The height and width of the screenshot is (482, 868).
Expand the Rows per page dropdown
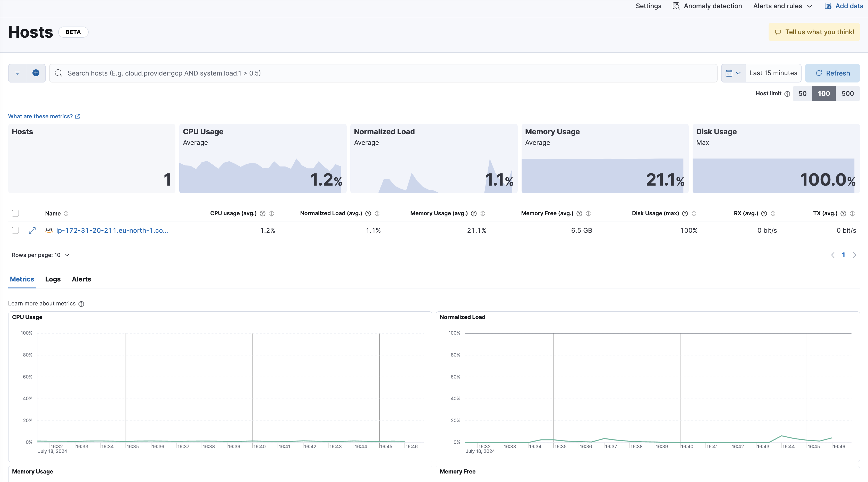(40, 255)
